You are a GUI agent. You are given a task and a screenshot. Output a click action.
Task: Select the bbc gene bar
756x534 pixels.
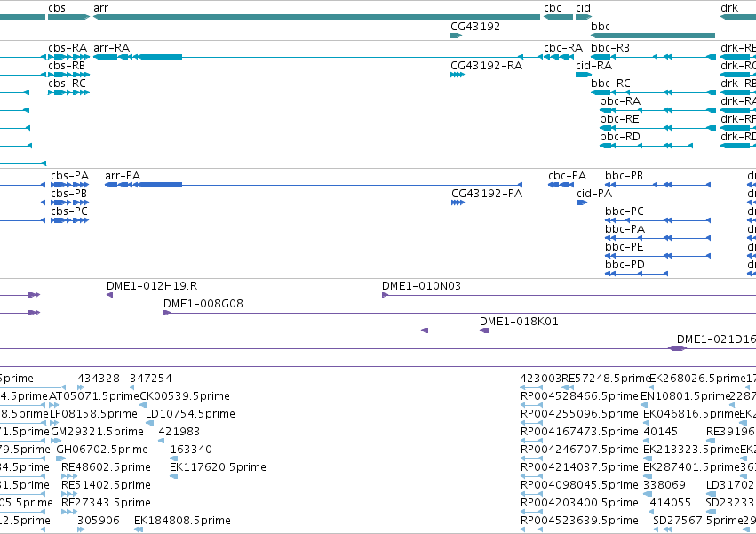(653, 36)
